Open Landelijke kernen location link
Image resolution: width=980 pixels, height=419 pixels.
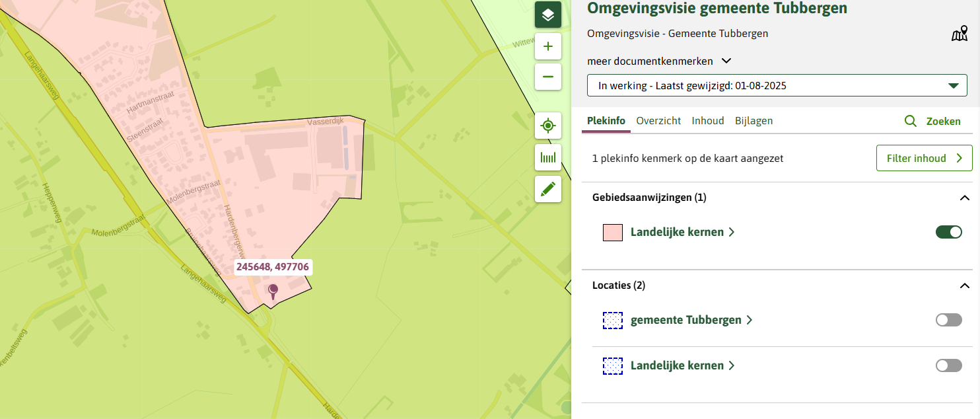(x=683, y=365)
